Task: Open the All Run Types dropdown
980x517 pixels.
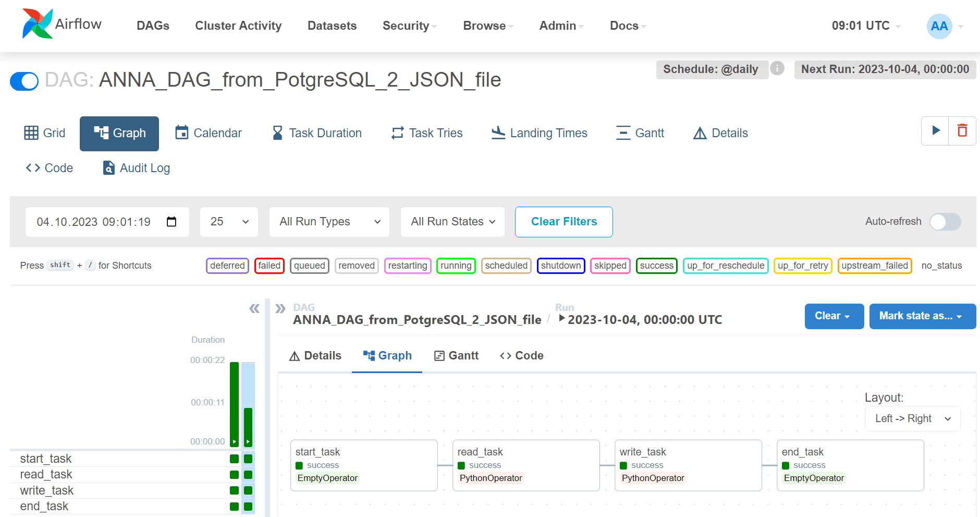Action: click(x=329, y=222)
